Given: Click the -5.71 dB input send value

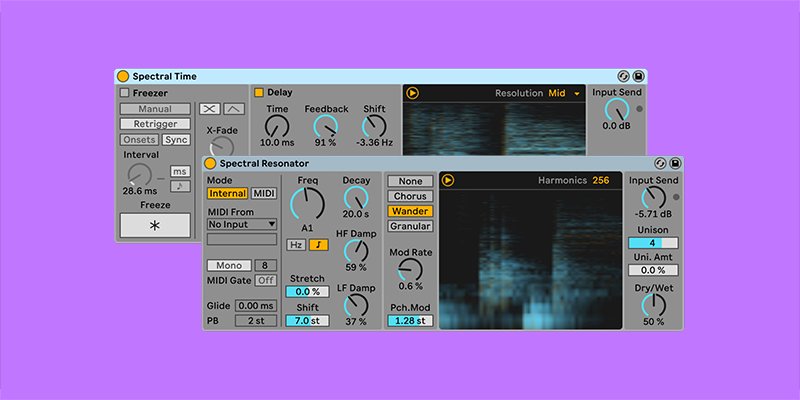Looking at the screenshot, I should pos(653,214).
